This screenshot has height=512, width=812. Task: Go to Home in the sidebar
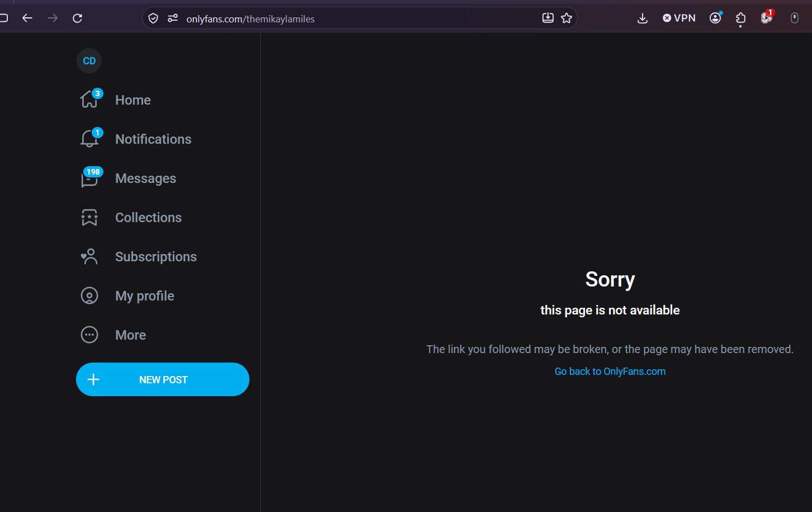(116, 100)
